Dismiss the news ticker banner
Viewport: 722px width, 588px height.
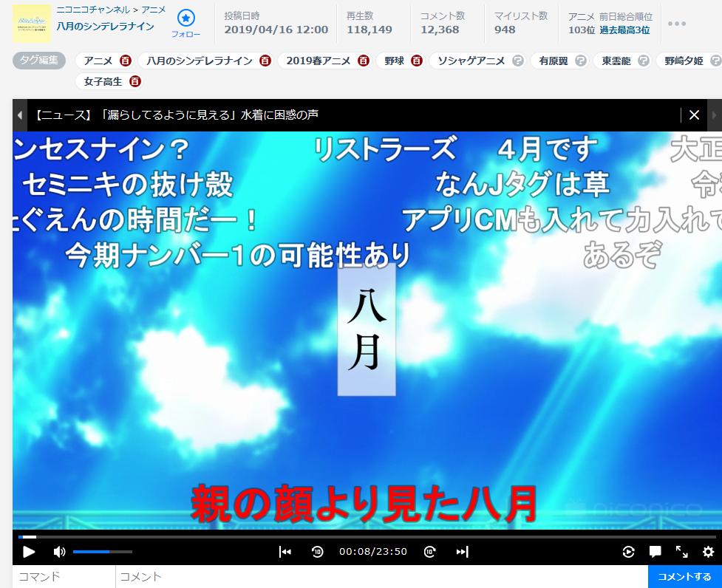pos(694,115)
